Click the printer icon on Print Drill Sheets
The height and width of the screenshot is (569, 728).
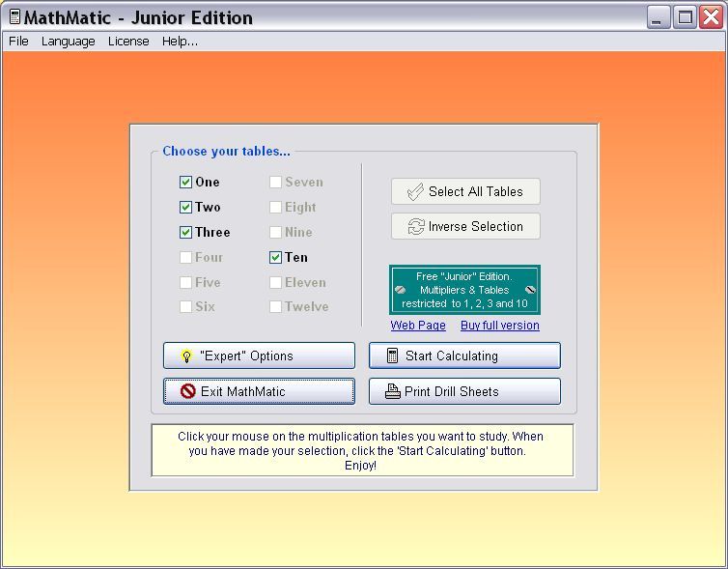(393, 391)
